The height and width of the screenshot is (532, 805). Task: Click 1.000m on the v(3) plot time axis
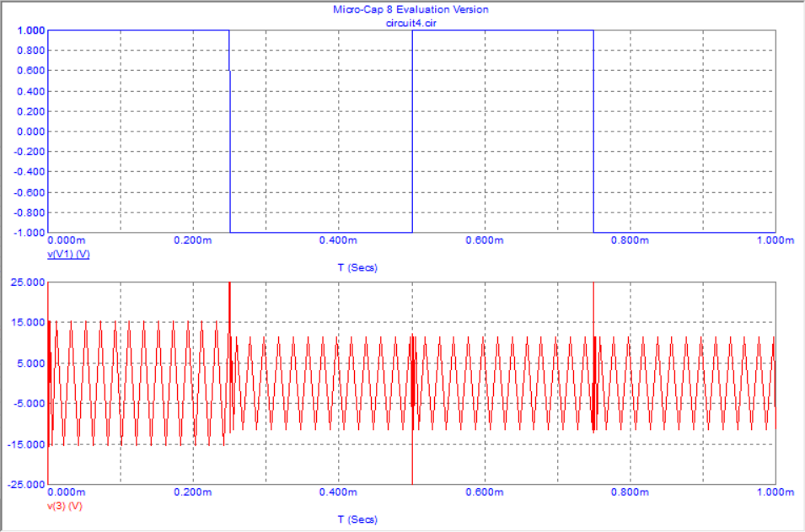[775, 492]
